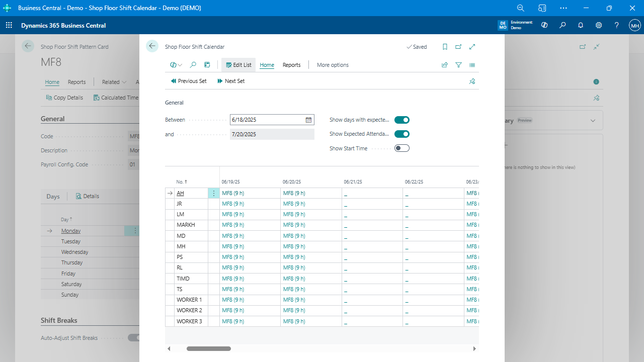Click the bookmark icon next to Saved
Image resolution: width=644 pixels, height=362 pixels.
[445, 47]
